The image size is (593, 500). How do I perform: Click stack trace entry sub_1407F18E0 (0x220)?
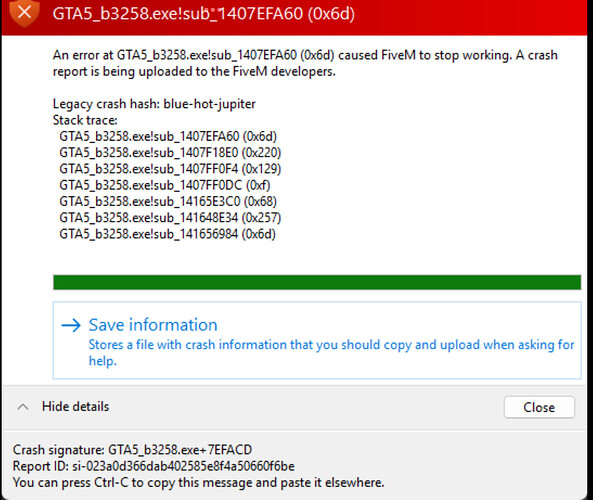pos(170,153)
